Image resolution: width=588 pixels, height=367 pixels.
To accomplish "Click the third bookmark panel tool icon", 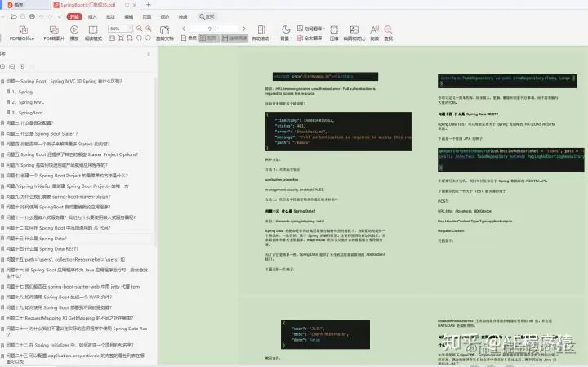I will click(22, 67).
